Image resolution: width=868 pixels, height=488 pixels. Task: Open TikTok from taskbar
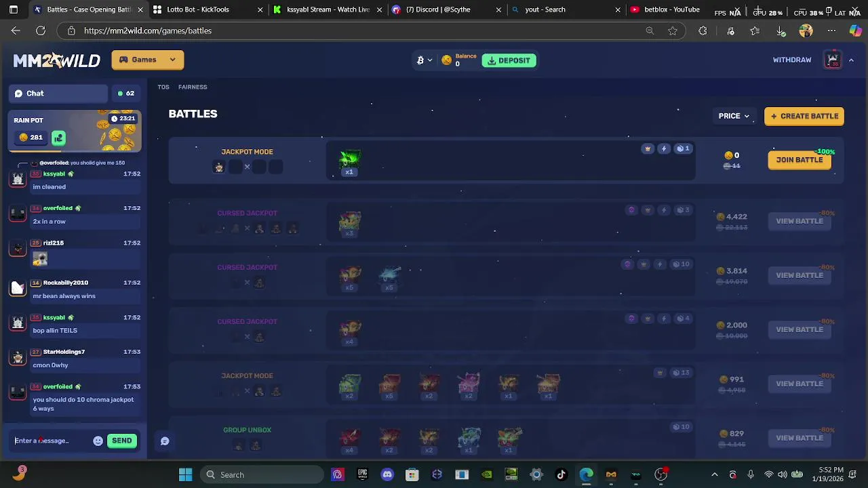click(561, 474)
